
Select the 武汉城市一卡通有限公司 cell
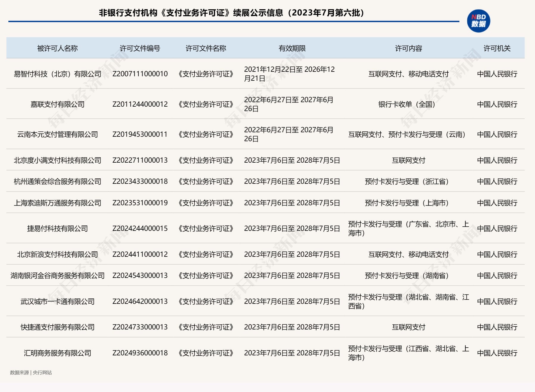(x=57, y=301)
